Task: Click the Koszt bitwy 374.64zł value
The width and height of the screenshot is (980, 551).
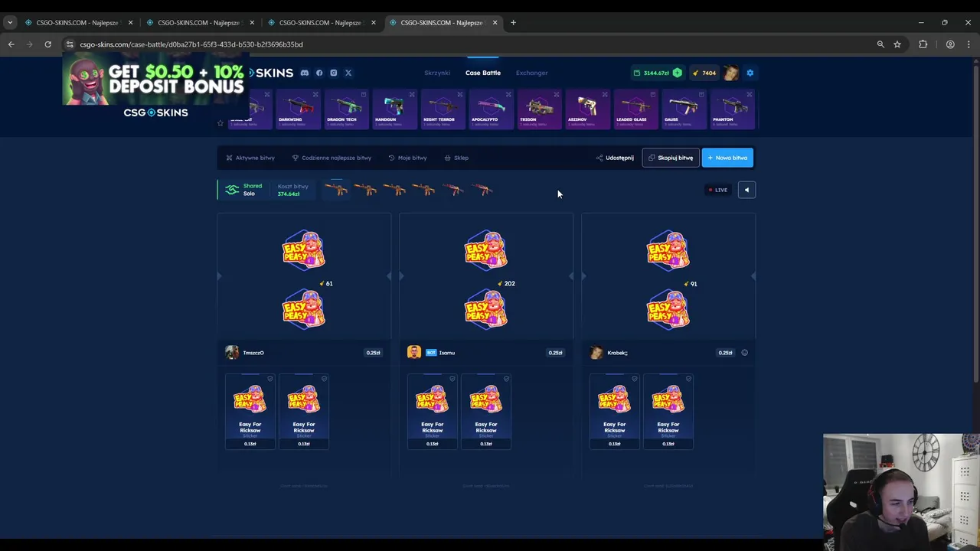Action: point(289,194)
